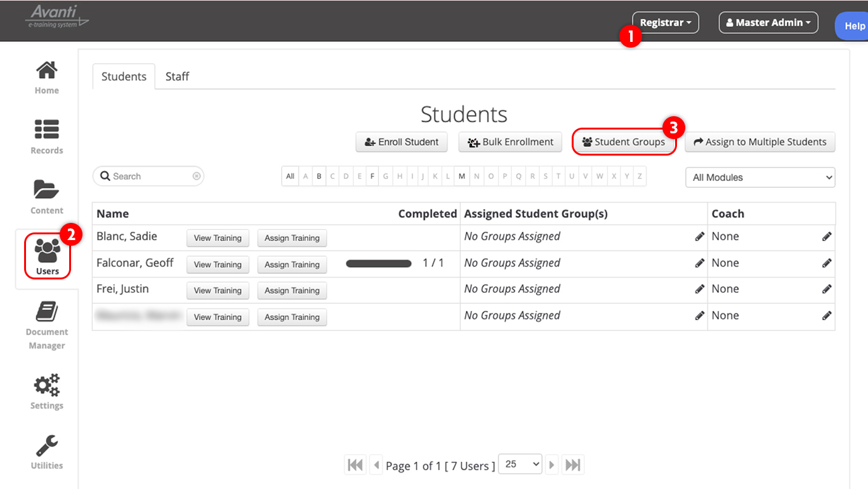Screen dimensions: 868x489
Task: Clear the search field x icon
Action: [x=197, y=177]
